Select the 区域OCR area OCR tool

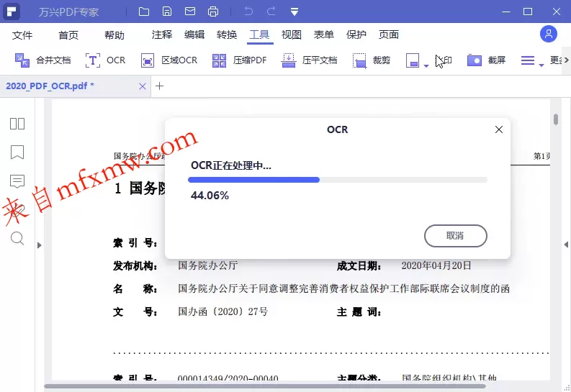click(x=169, y=60)
